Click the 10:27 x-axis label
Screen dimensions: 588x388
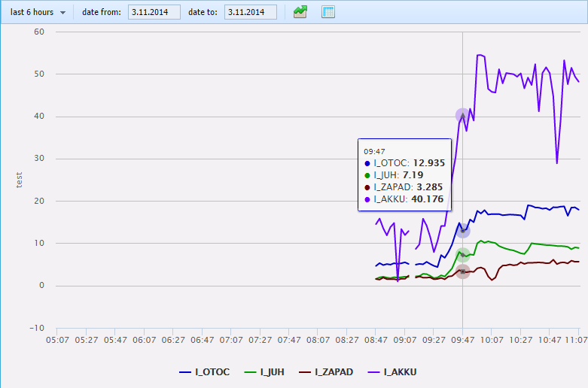pos(520,340)
